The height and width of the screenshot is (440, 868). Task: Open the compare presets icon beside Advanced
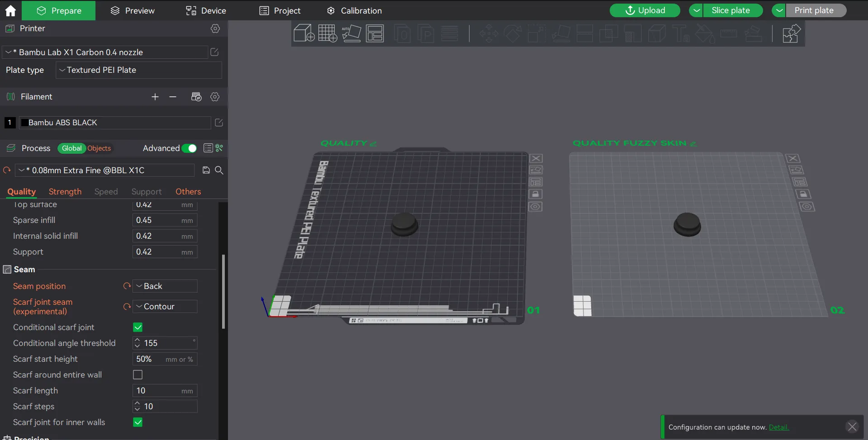219,148
